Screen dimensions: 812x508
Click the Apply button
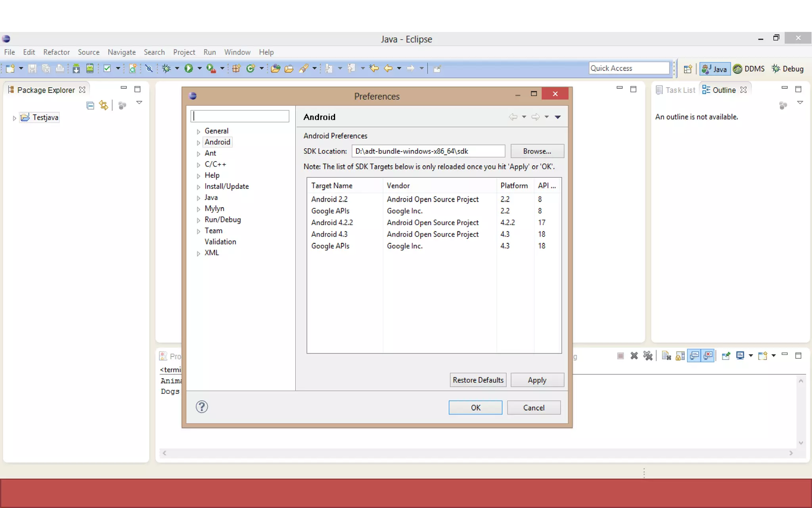point(537,380)
